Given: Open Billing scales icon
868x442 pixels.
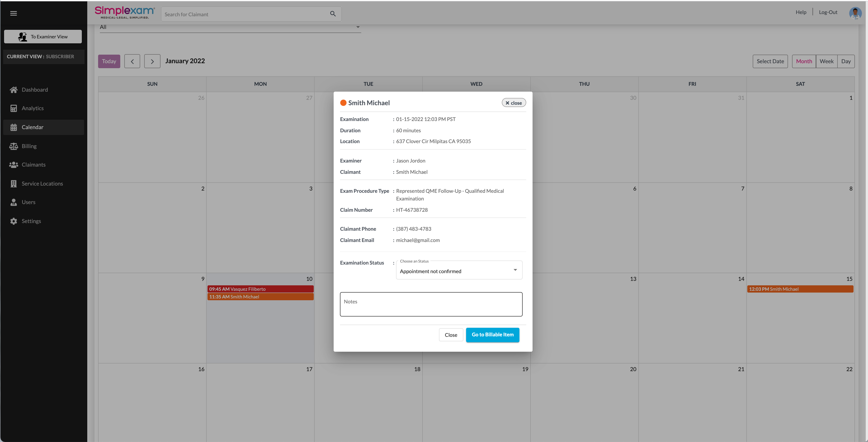Looking at the screenshot, I should 14,146.
